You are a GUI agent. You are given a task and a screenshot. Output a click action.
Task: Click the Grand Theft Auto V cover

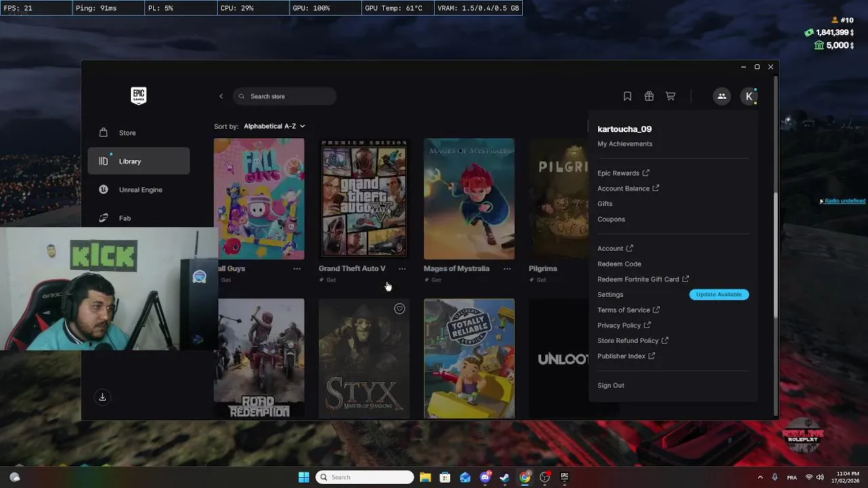(364, 199)
